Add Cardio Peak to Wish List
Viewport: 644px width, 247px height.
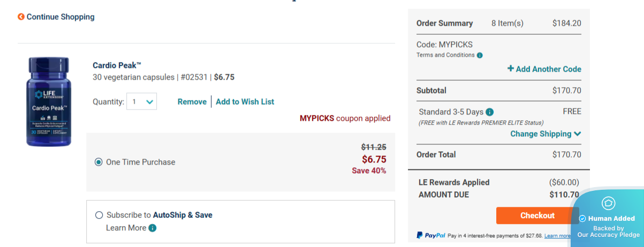tap(245, 102)
